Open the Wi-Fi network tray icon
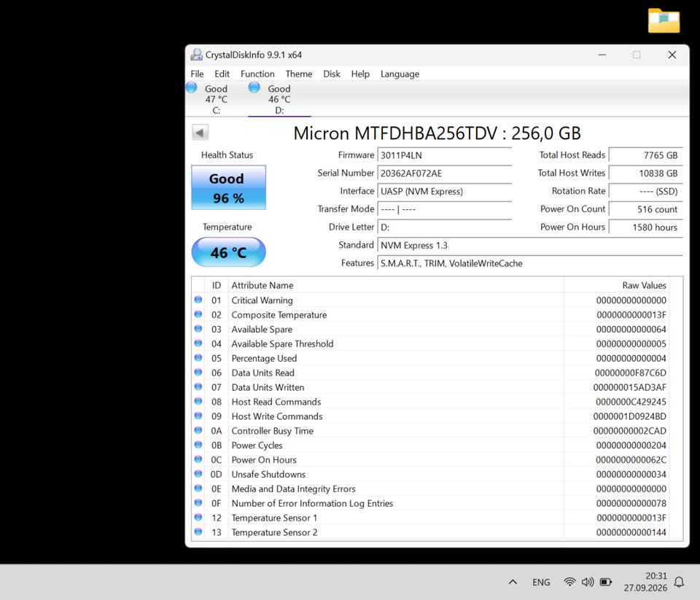 pyautogui.click(x=569, y=582)
